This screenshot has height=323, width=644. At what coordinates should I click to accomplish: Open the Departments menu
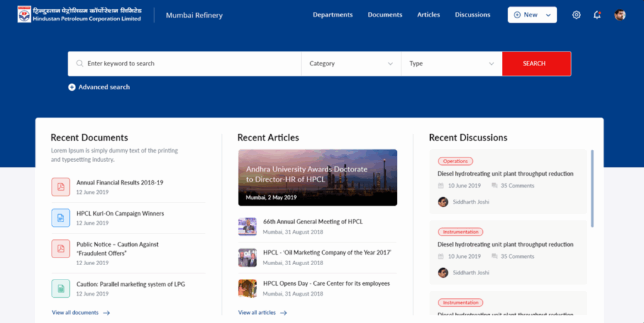333,14
